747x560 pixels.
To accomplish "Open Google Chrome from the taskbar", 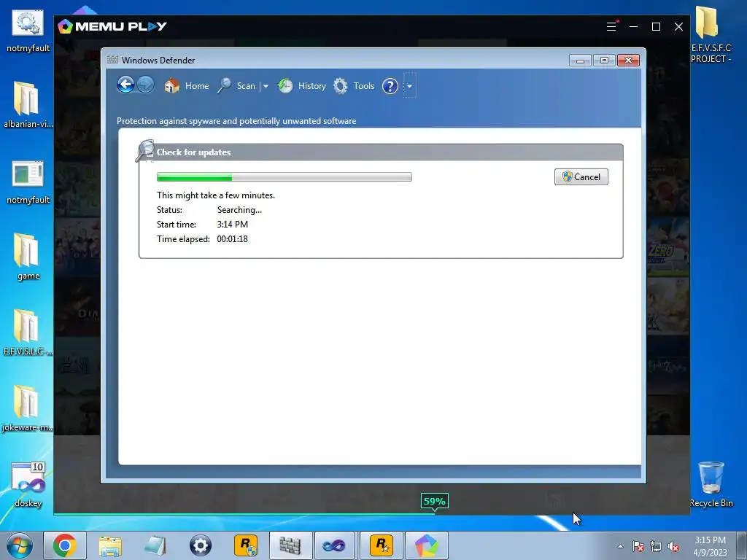I will [65, 545].
